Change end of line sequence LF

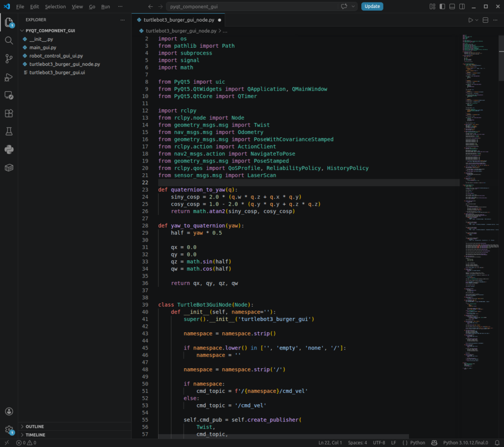coord(393,443)
